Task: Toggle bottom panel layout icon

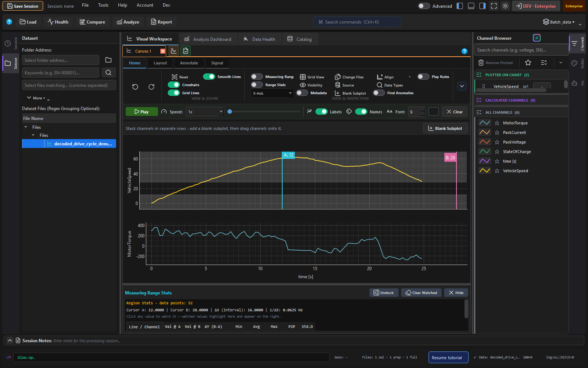Action: pos(471,6)
